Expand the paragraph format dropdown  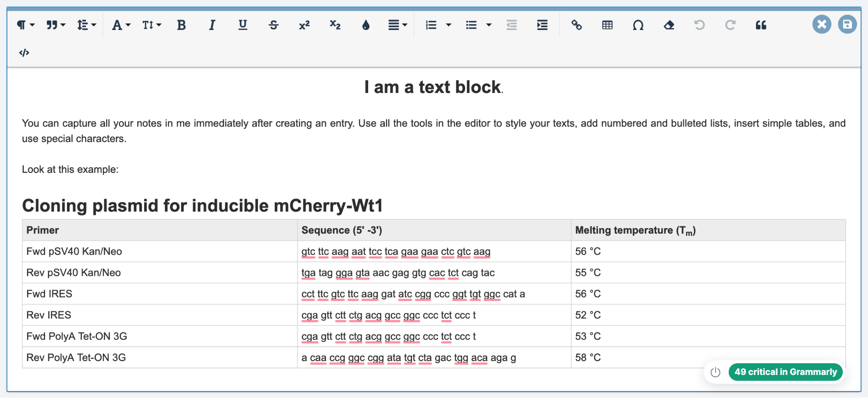[x=26, y=25]
